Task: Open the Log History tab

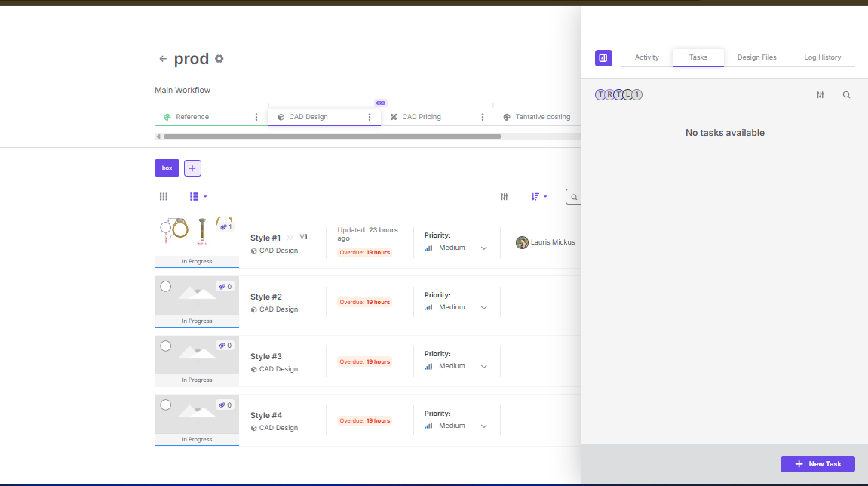Action: pos(822,57)
